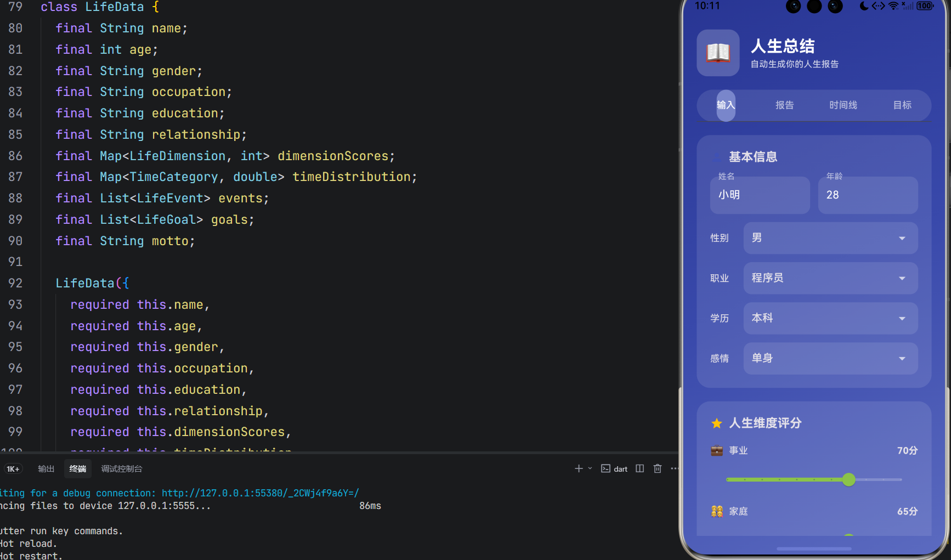Click 'dimensionScores' on line 86
Viewport: 951px width, 560px height.
click(x=333, y=156)
